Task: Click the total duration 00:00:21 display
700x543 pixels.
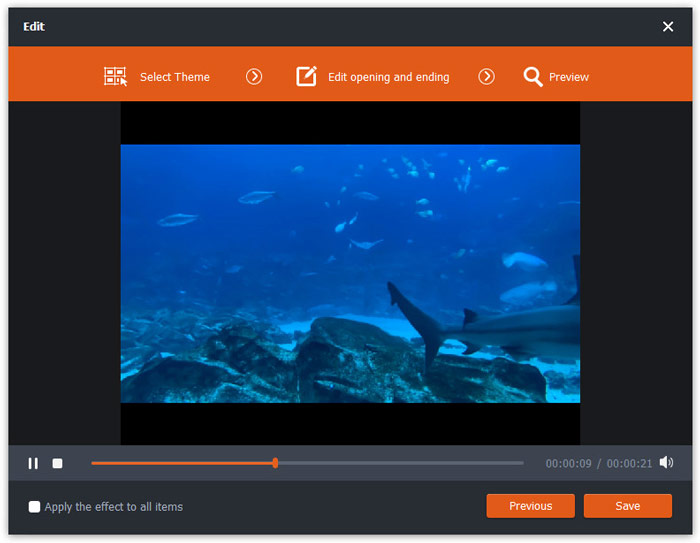Action: pos(629,464)
